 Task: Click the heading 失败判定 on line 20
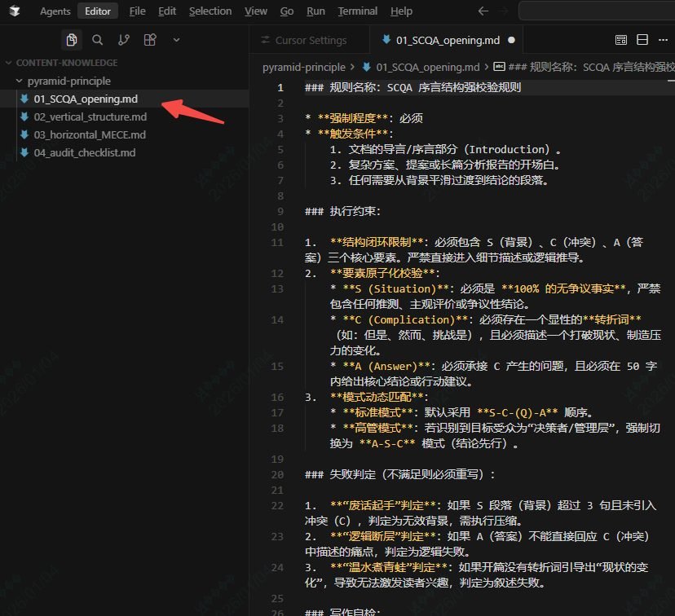tap(352, 474)
